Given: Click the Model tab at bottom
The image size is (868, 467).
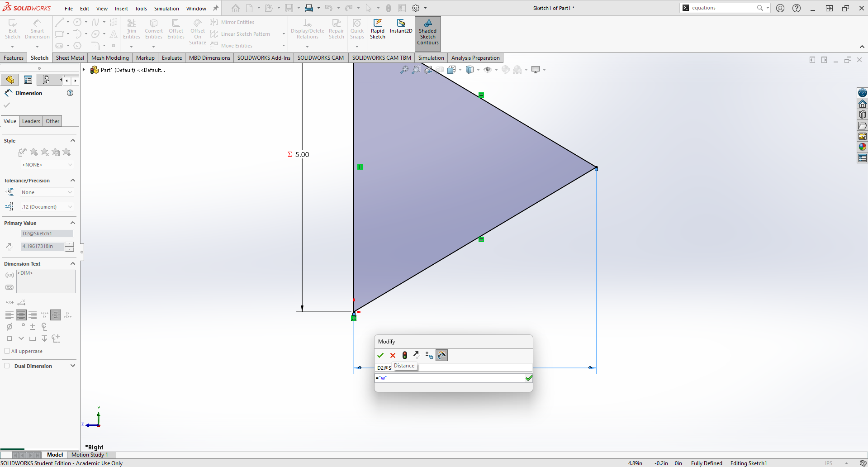Looking at the screenshot, I should click(55, 455).
